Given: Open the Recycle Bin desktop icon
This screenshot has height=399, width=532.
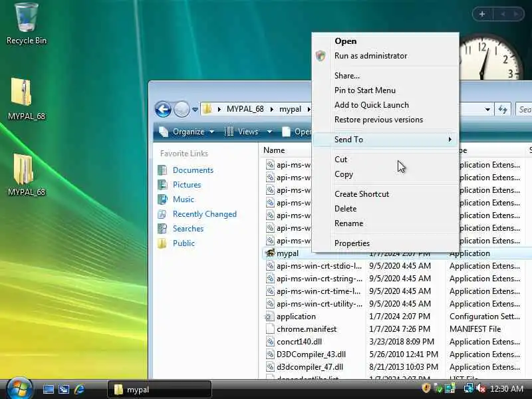Looking at the screenshot, I should pyautogui.click(x=27, y=24).
